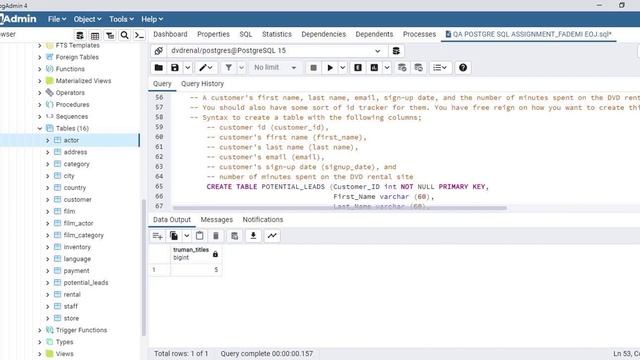Execute the query with play button
The width and height of the screenshot is (640, 360).
pyautogui.click(x=330, y=68)
